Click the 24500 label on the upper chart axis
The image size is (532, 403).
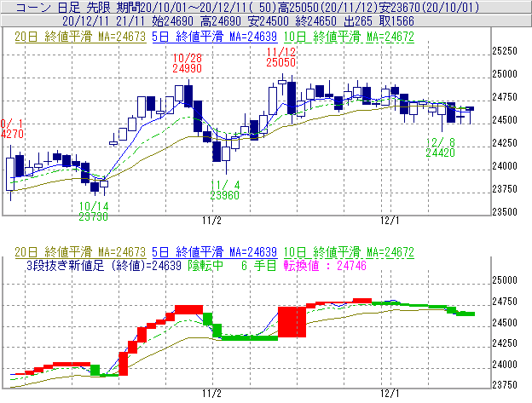tap(505, 120)
